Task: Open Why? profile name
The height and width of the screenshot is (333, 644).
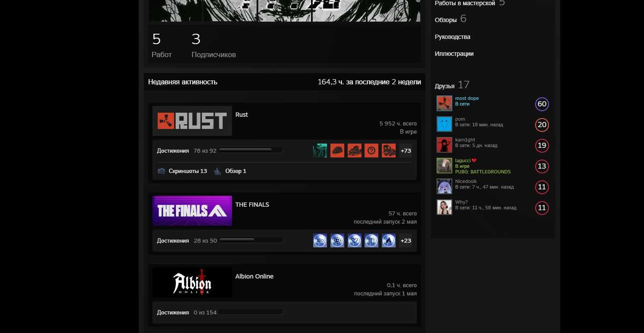Action: [x=461, y=202]
